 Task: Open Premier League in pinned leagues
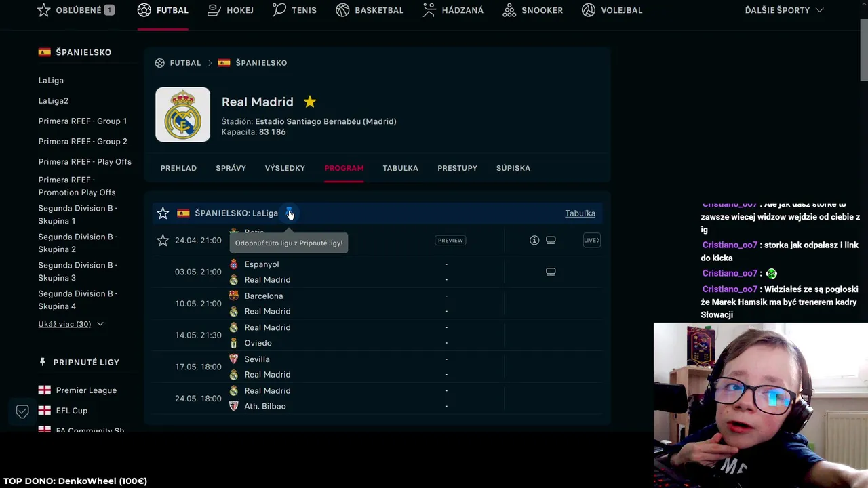tap(86, 390)
